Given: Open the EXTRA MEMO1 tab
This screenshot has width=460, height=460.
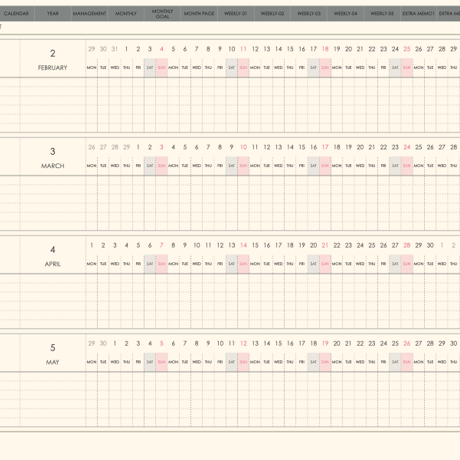Looking at the screenshot, I should click(x=419, y=14).
